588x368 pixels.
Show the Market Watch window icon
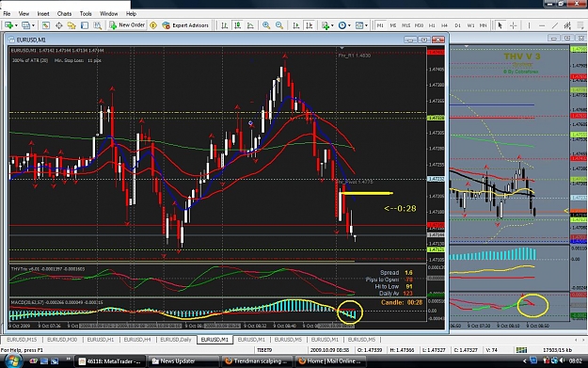click(x=46, y=25)
